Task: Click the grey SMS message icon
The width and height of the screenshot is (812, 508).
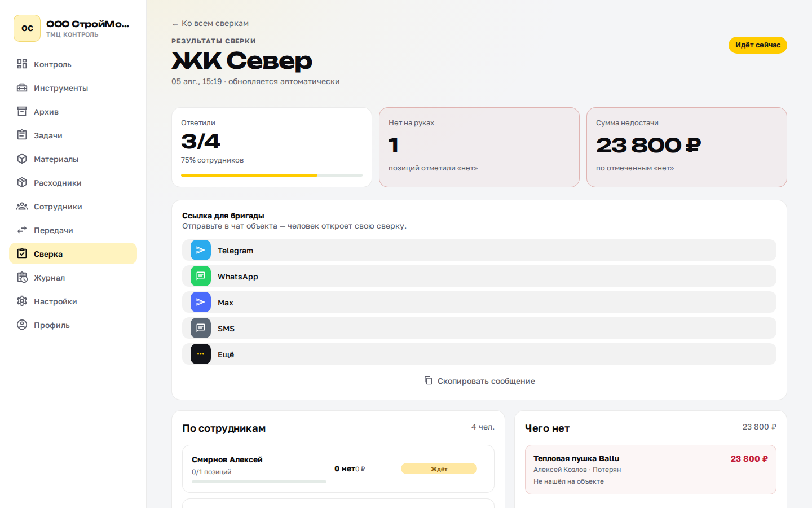Action: [x=201, y=328]
